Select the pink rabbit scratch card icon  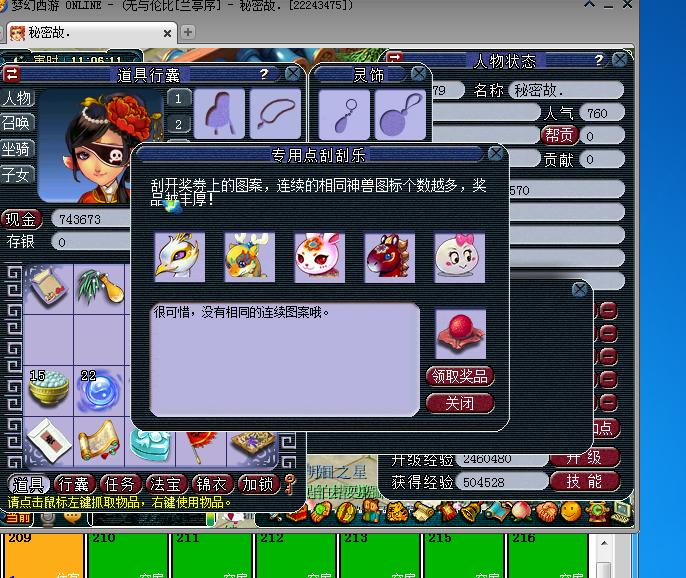pyautogui.click(x=319, y=257)
